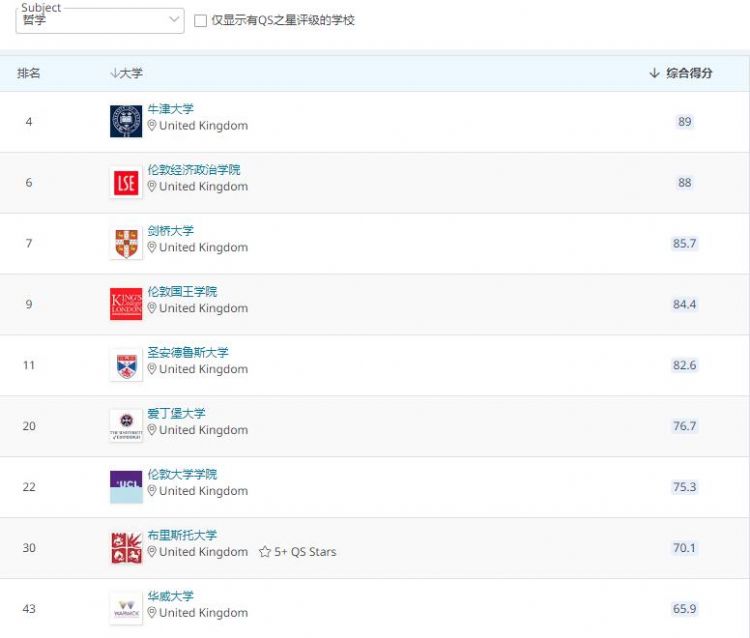Click the score 76.7
Screen dimensions: 750x638
point(684,426)
